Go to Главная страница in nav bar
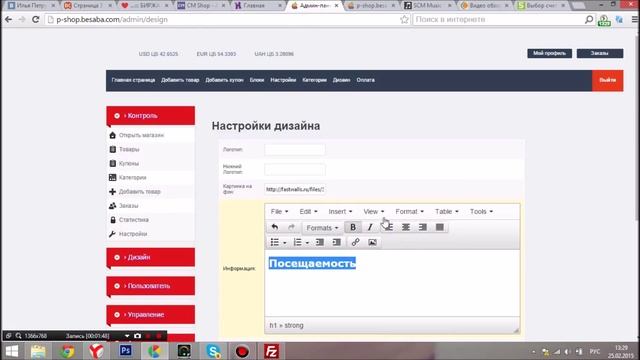Screen dimensions: 640x360 [133, 80]
